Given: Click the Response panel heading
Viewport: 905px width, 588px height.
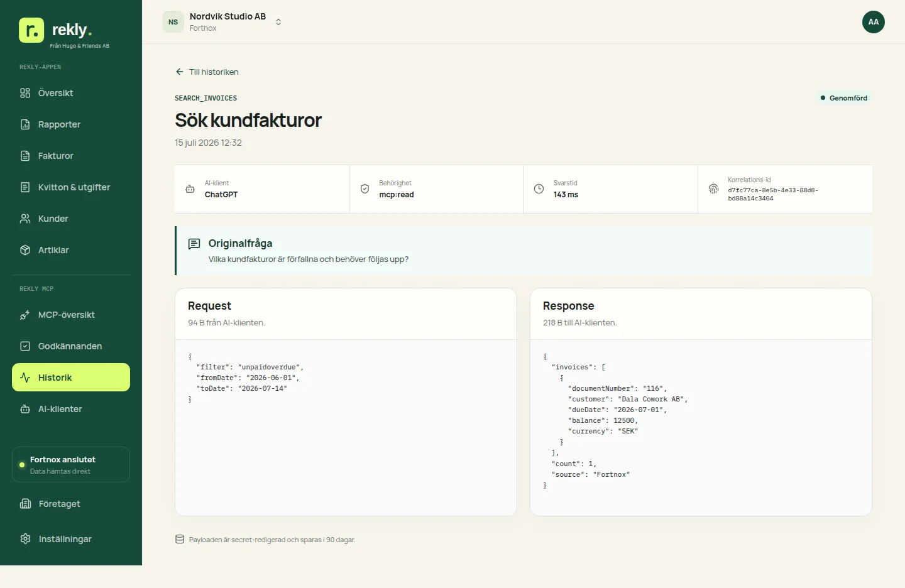Looking at the screenshot, I should [x=568, y=306].
